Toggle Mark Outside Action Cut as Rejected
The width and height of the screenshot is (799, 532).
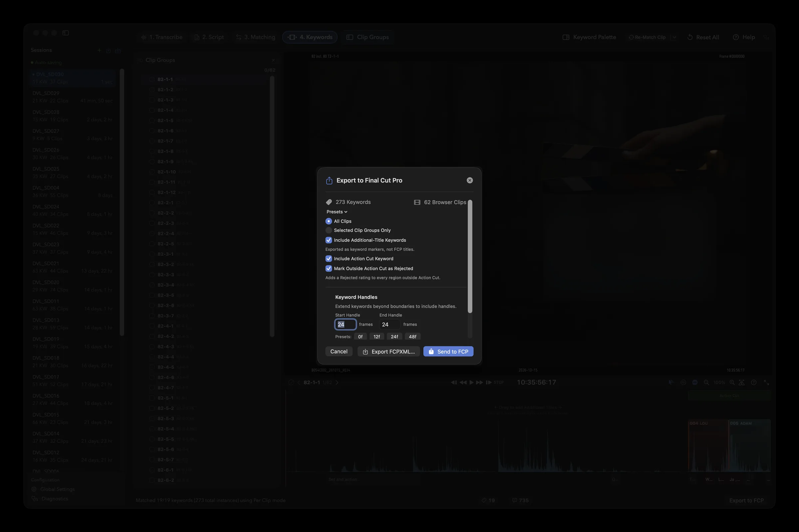click(x=328, y=268)
